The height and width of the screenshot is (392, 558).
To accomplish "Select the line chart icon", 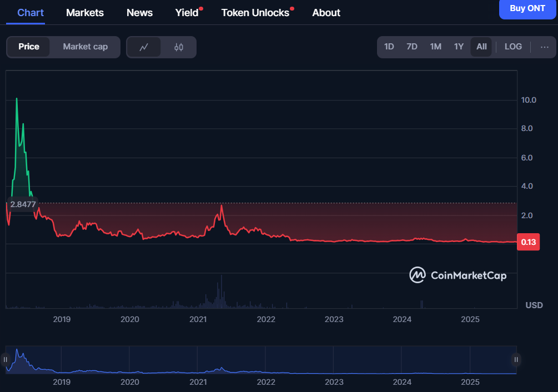I will point(144,47).
